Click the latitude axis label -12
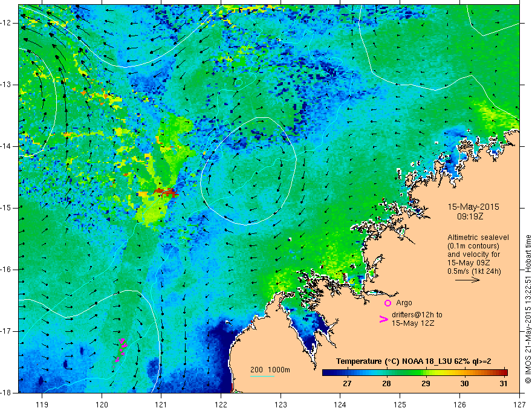 point(7,23)
